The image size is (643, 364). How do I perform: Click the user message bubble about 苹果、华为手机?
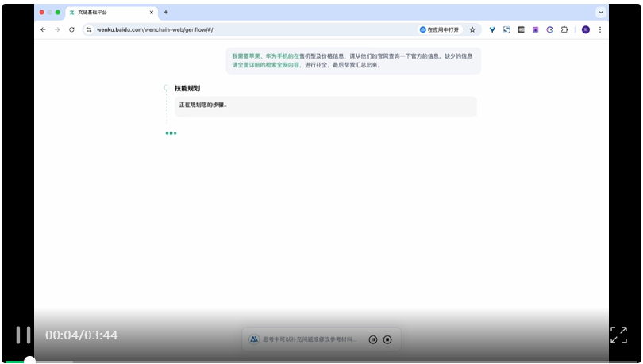[353, 60]
